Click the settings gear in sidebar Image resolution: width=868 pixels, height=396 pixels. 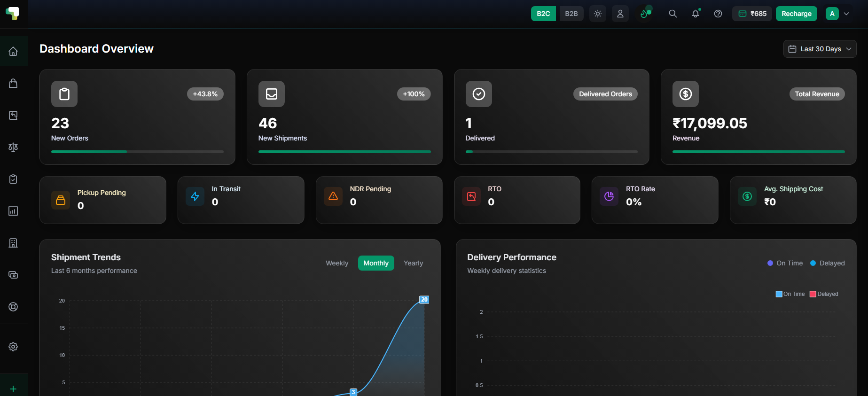pos(13,347)
